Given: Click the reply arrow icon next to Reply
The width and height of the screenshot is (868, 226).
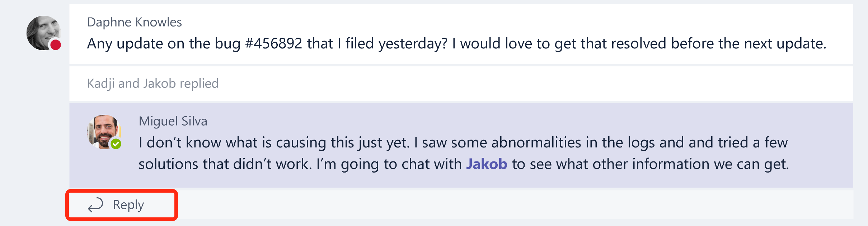Looking at the screenshot, I should (x=95, y=204).
